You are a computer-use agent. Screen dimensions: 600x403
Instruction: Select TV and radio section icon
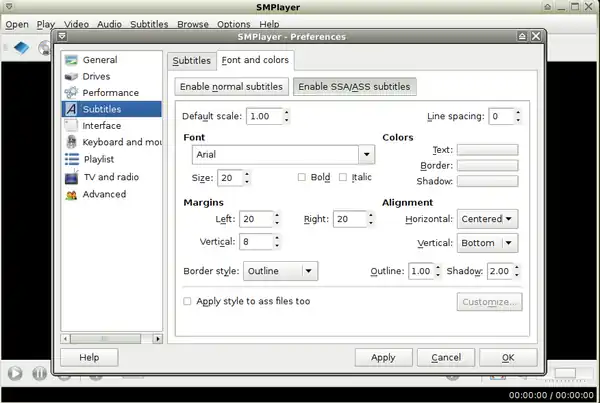(71, 177)
